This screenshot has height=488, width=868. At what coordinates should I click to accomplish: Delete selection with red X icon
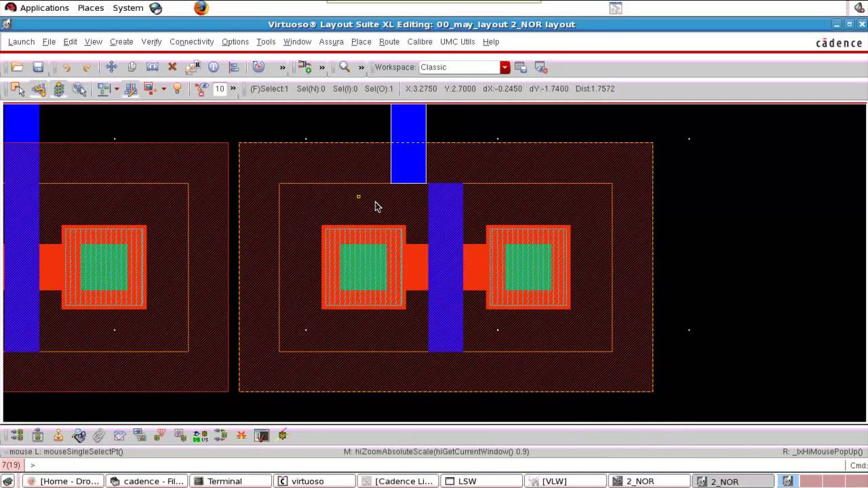tap(172, 67)
